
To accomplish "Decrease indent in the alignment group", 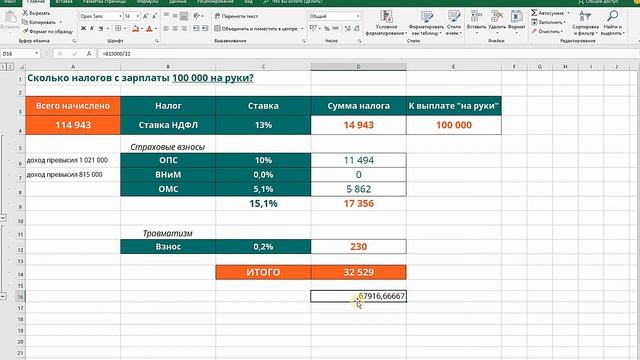I will [x=196, y=29].
